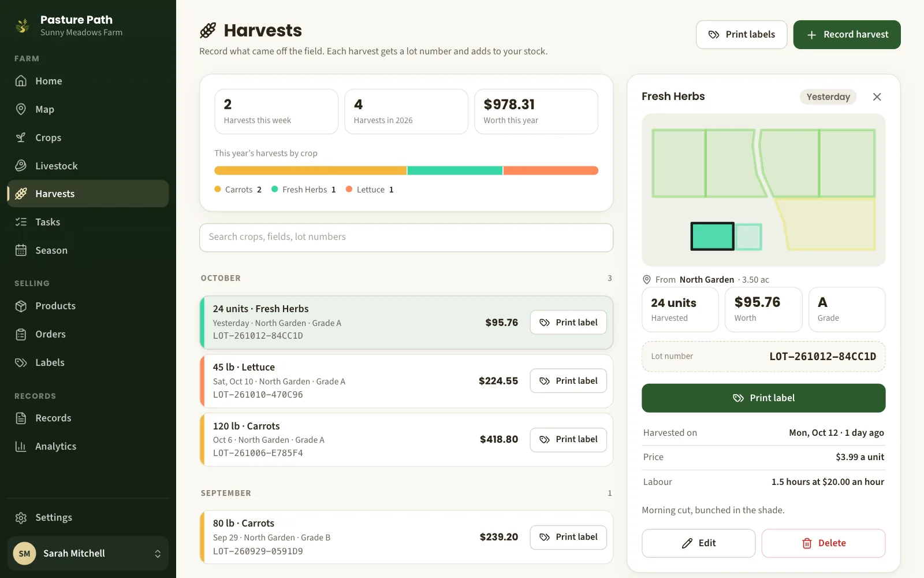Open the Map page
Screen dimensions: 924x578
(x=88, y=109)
